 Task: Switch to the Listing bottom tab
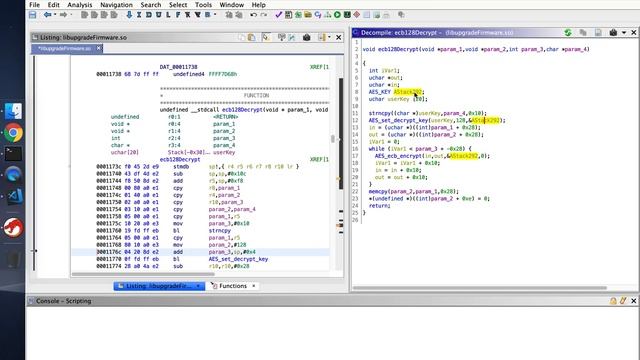click(158, 286)
